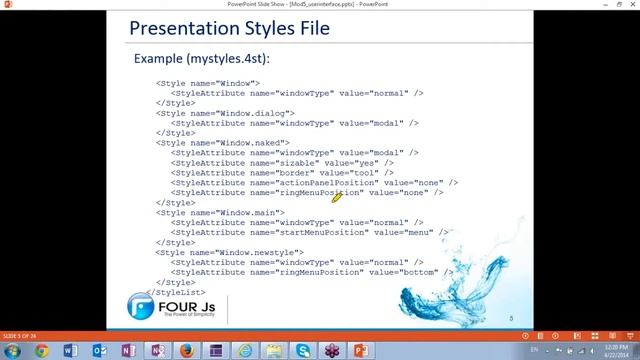
Task: Click the PowerPoint app icon in title bar
Action: (8, 4)
